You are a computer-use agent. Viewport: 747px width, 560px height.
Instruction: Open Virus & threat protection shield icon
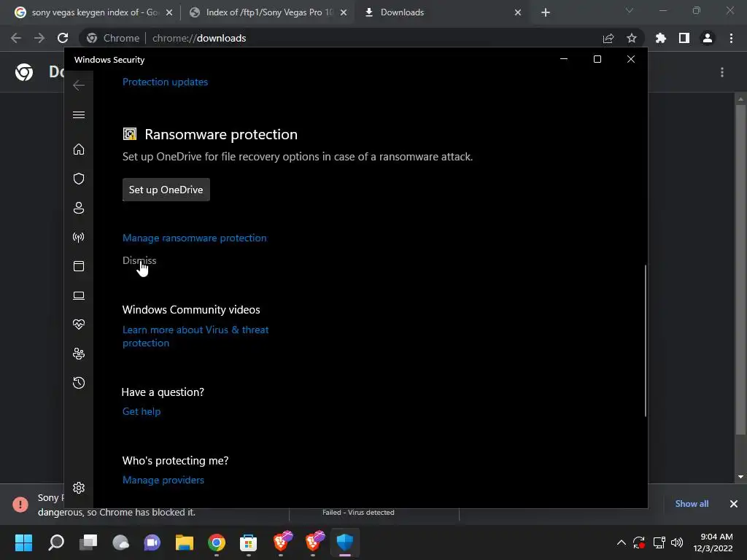(x=79, y=179)
